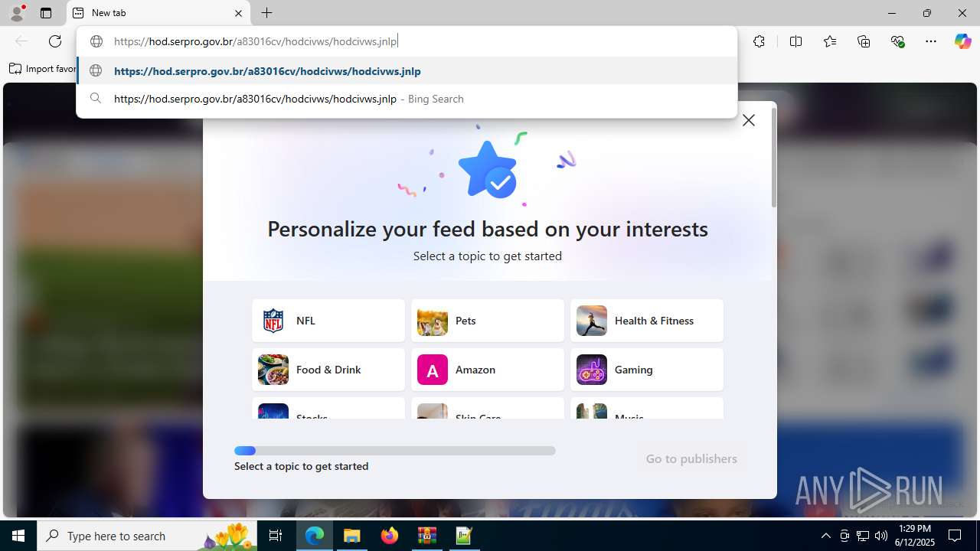The height and width of the screenshot is (551, 980).
Task: Open the clock showing 1:29 PM
Action: point(916,536)
